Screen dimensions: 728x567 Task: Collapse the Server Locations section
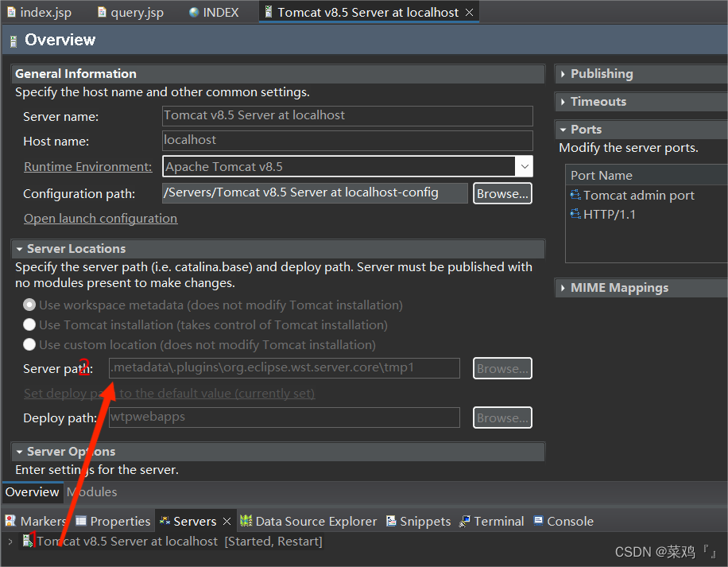pyautogui.click(x=20, y=249)
